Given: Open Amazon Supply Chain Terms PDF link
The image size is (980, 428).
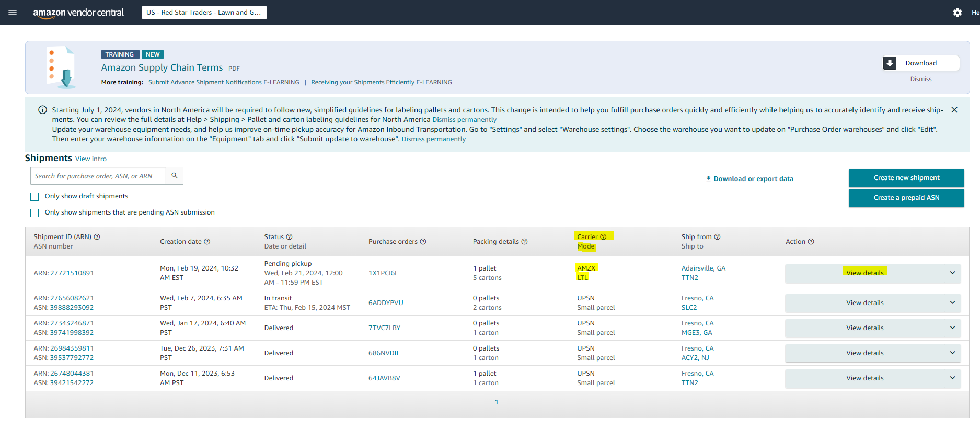Looking at the screenshot, I should [162, 67].
